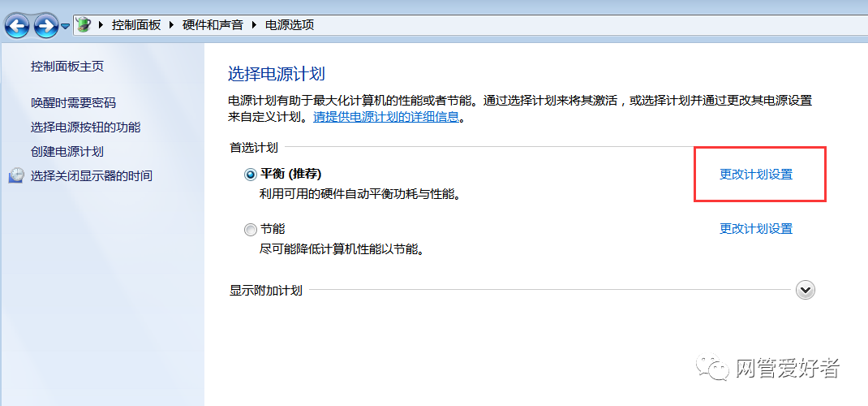Viewport: 868px width, 406px height.
Task: Expand the arrow after 硬件和声音 breadcrumb
Action: point(254,25)
